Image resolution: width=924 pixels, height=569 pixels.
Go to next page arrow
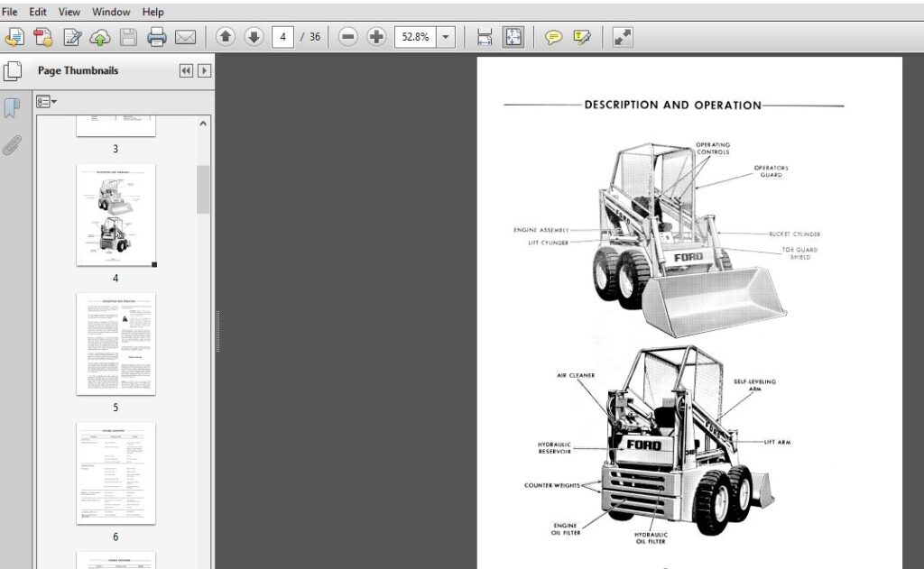[x=254, y=37]
